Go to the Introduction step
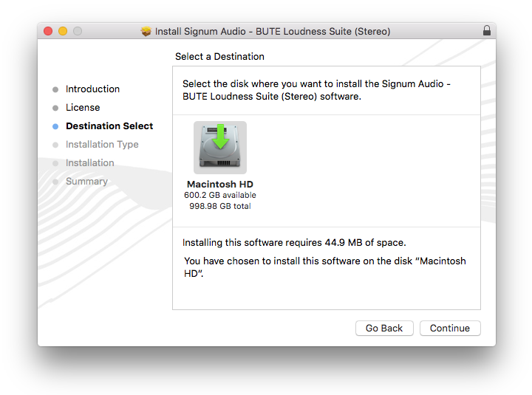 [92, 89]
